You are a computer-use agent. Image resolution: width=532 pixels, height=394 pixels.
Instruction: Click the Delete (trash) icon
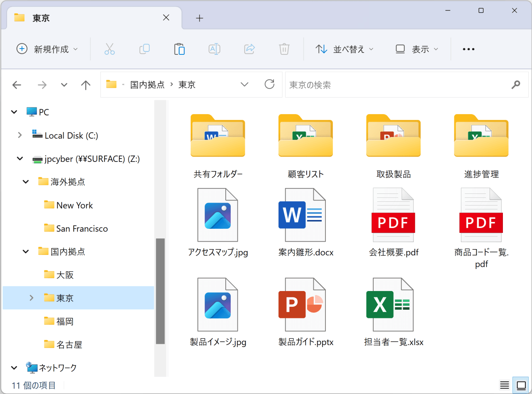click(x=284, y=49)
